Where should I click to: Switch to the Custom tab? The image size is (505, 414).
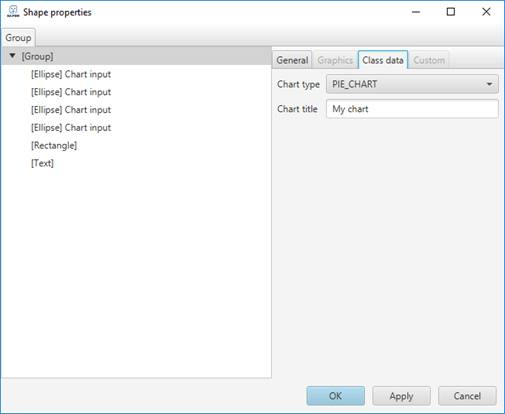[429, 60]
